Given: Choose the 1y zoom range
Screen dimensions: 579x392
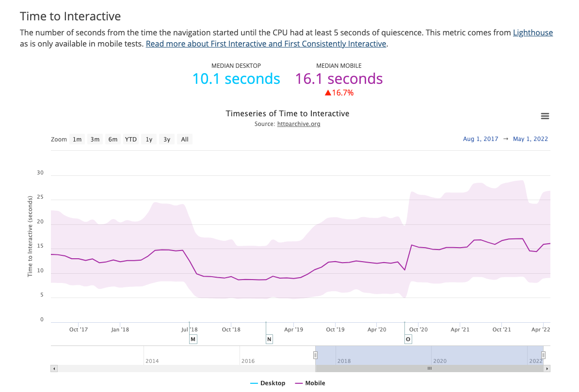Looking at the screenshot, I should coord(149,139).
